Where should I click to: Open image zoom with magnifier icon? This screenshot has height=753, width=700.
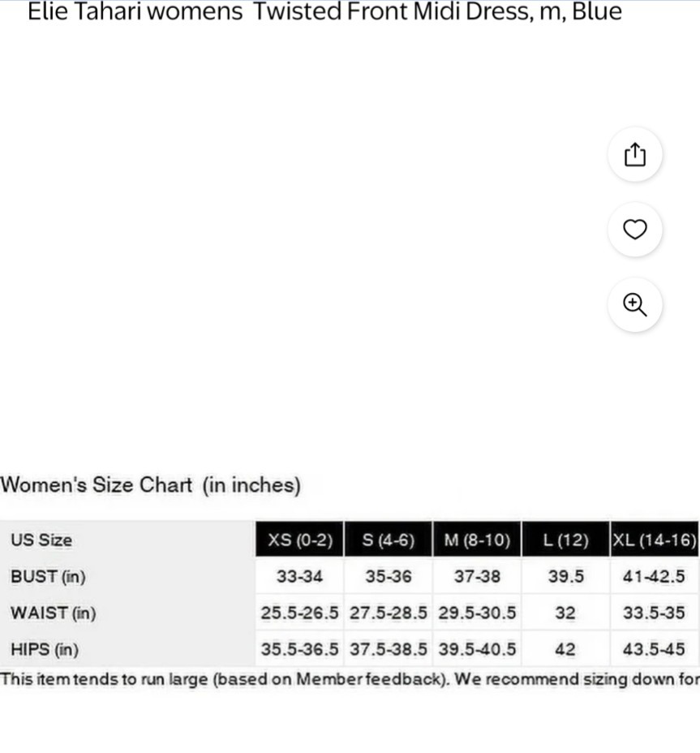[635, 304]
